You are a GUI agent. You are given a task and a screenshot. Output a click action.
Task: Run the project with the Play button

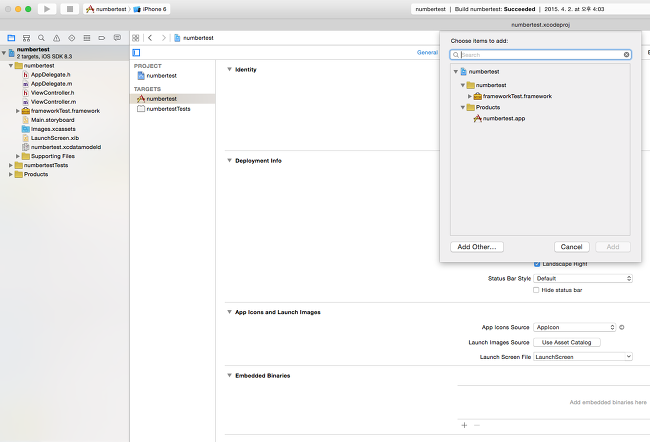tap(47, 9)
